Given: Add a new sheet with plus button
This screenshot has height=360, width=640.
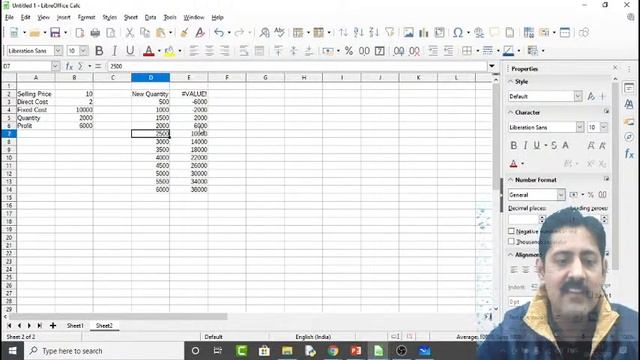Looking at the screenshot, I should tap(53, 326).
